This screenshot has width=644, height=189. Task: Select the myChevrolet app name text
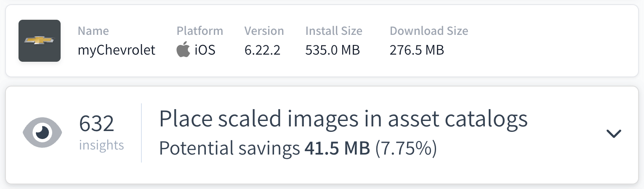pyautogui.click(x=117, y=50)
